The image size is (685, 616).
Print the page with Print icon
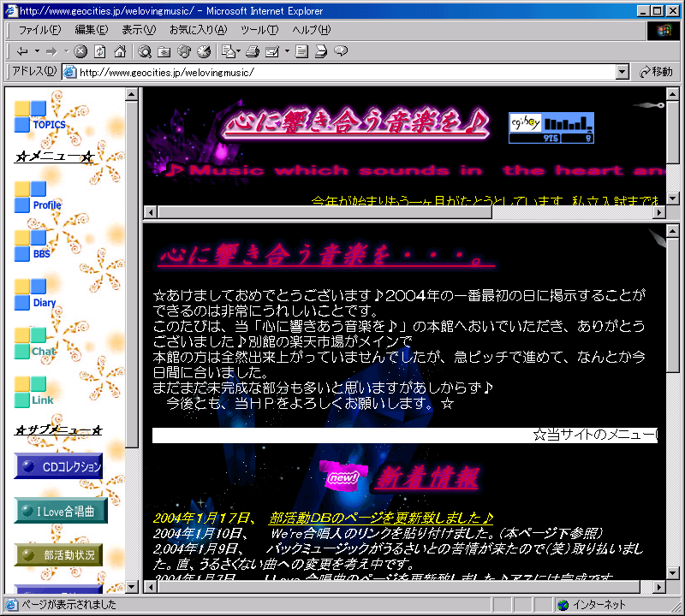pyautogui.click(x=252, y=51)
